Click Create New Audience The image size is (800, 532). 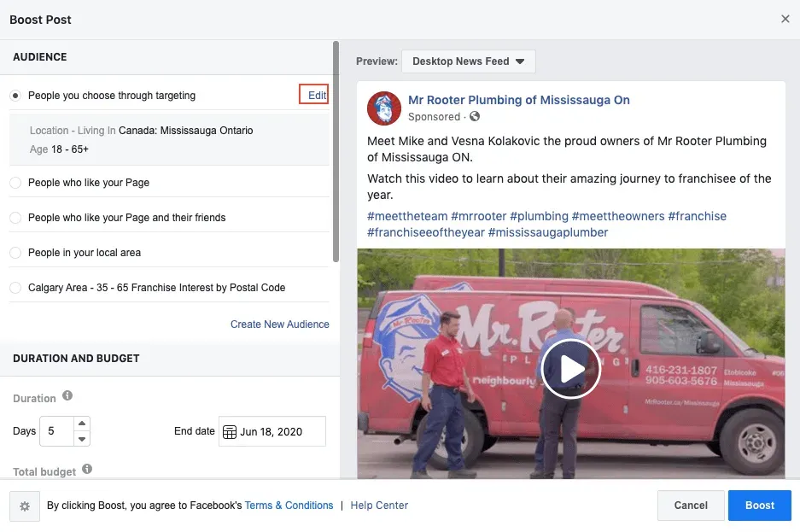click(x=279, y=324)
